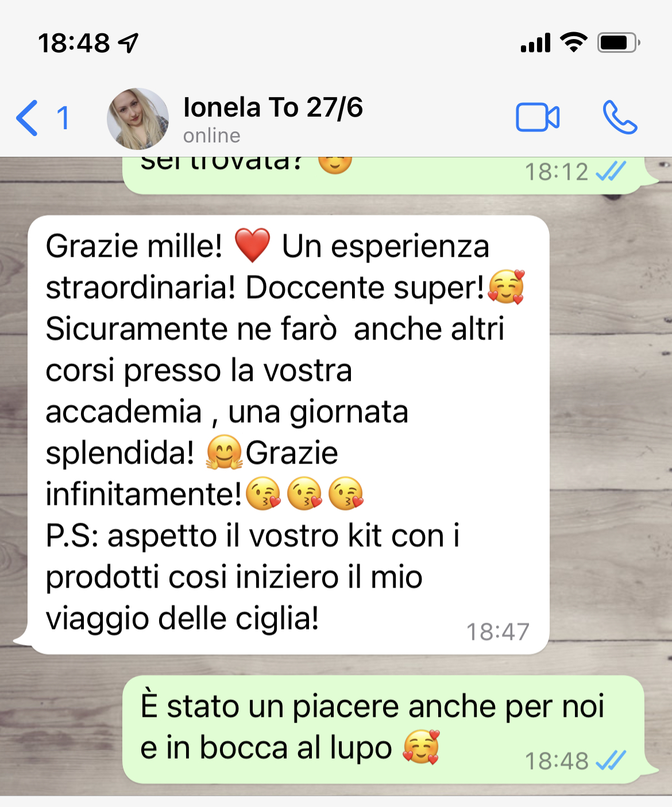Select the Grazie mille message bubble
Viewport: 672px width, 807px height.
pyautogui.click(x=288, y=435)
